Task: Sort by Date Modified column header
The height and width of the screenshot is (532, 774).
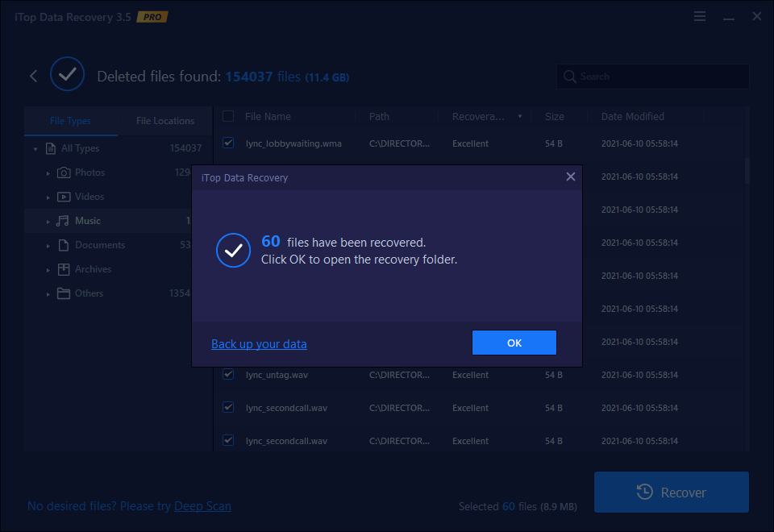Action: pyautogui.click(x=632, y=116)
